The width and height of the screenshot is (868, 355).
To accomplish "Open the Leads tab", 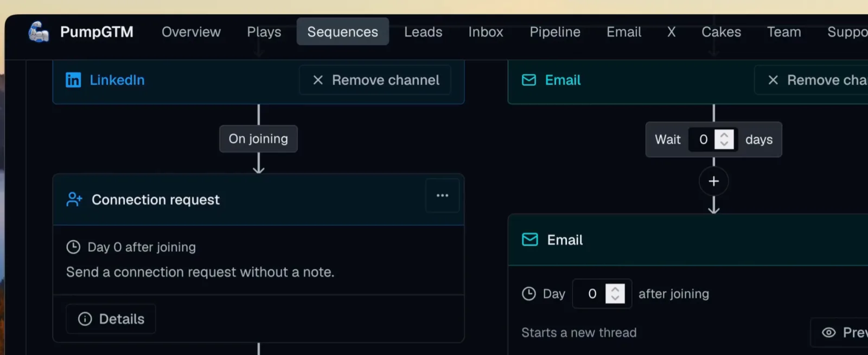I will click(423, 32).
